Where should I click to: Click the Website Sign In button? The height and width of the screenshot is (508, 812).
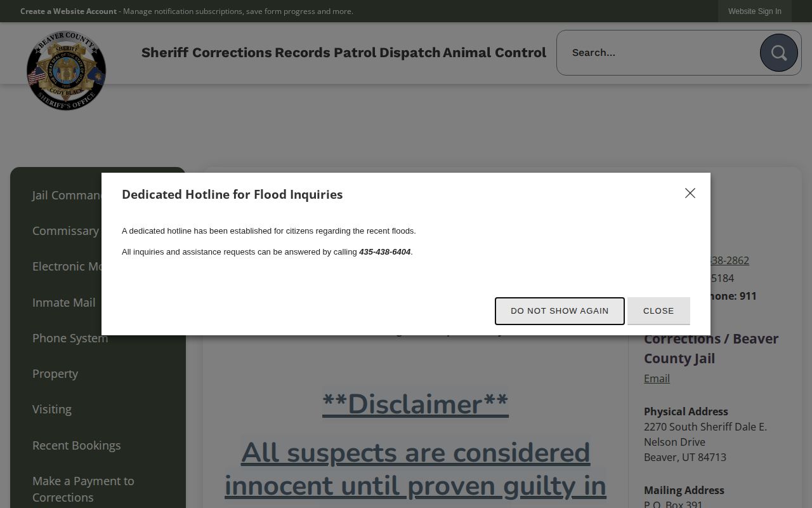(x=755, y=11)
